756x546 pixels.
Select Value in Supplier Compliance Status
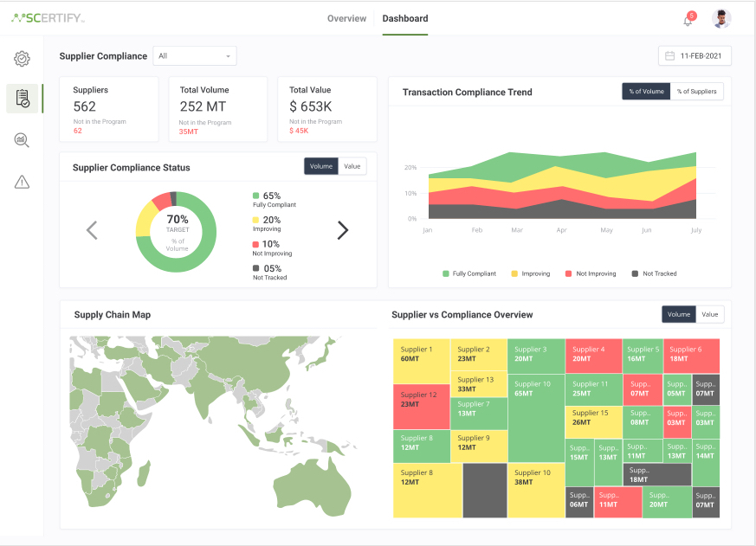tap(352, 166)
